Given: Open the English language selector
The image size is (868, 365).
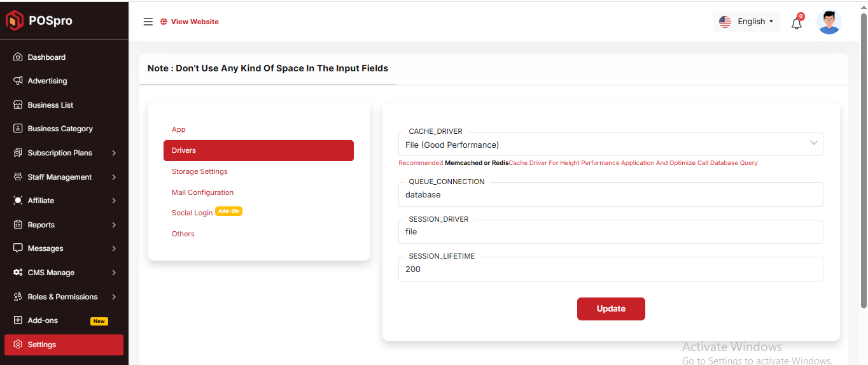Looking at the screenshot, I should 746,22.
